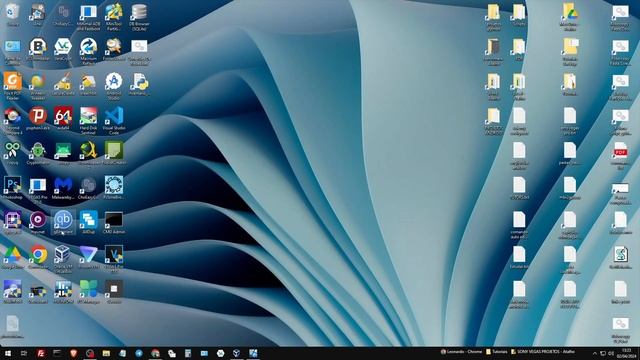This screenshot has width=640, height=360.
Task: Launch the Excel-style spreadsheet file icon
Action: [620, 258]
